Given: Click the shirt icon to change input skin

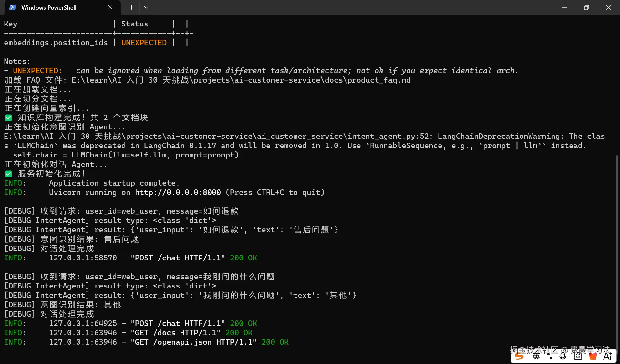Looking at the screenshot, I should coord(593,356).
